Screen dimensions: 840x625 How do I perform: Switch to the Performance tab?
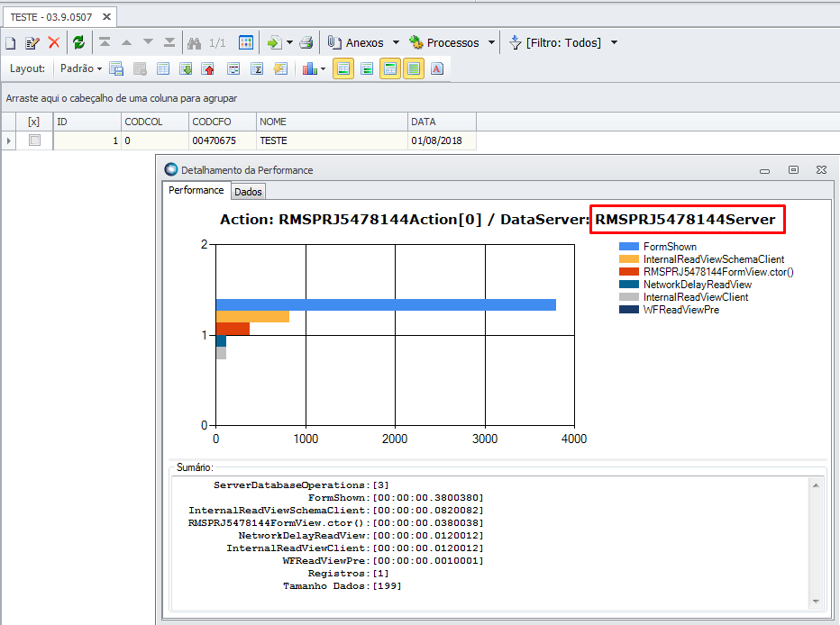[x=196, y=190]
